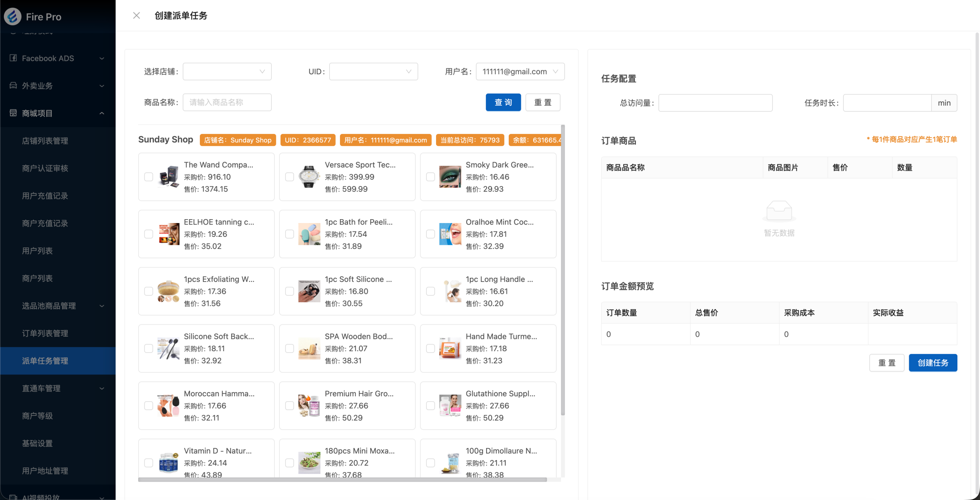Click the 商城项目 shop icon

(x=13, y=113)
